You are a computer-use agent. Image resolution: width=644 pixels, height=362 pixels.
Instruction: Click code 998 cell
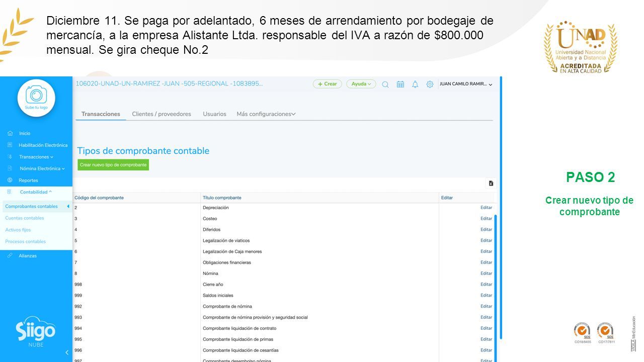tap(78, 285)
